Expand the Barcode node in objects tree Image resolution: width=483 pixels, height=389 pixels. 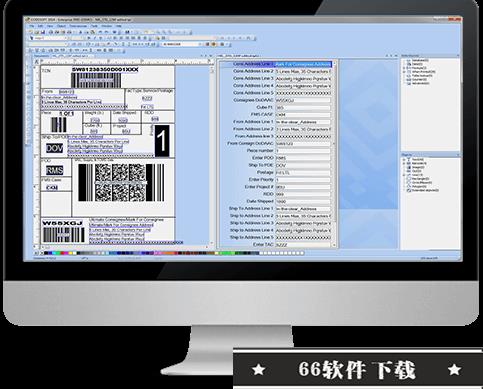tap(404, 163)
